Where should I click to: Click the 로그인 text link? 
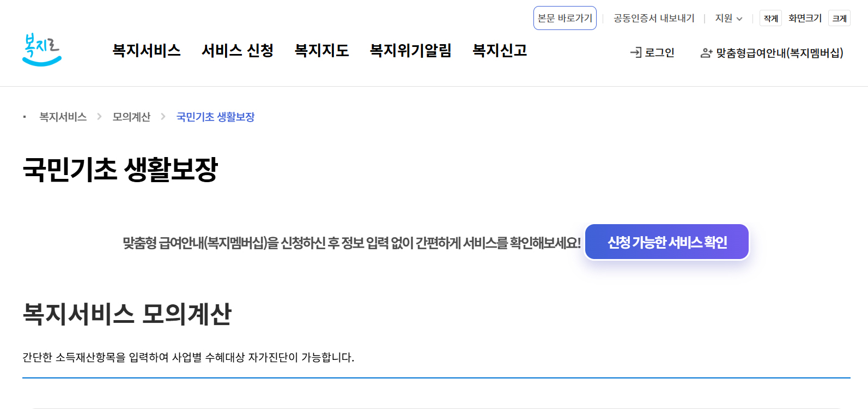coord(659,53)
